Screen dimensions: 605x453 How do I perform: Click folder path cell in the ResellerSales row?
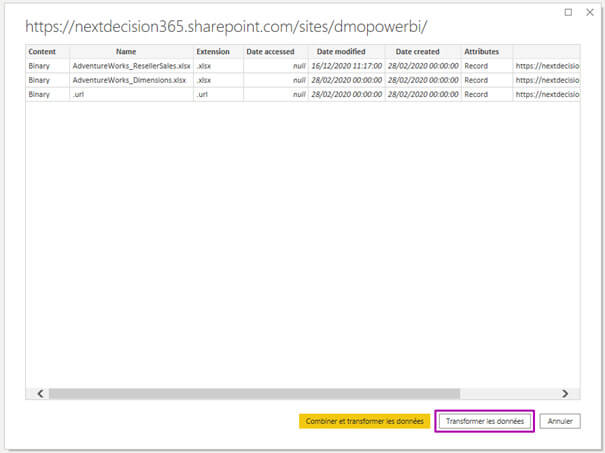click(547, 66)
